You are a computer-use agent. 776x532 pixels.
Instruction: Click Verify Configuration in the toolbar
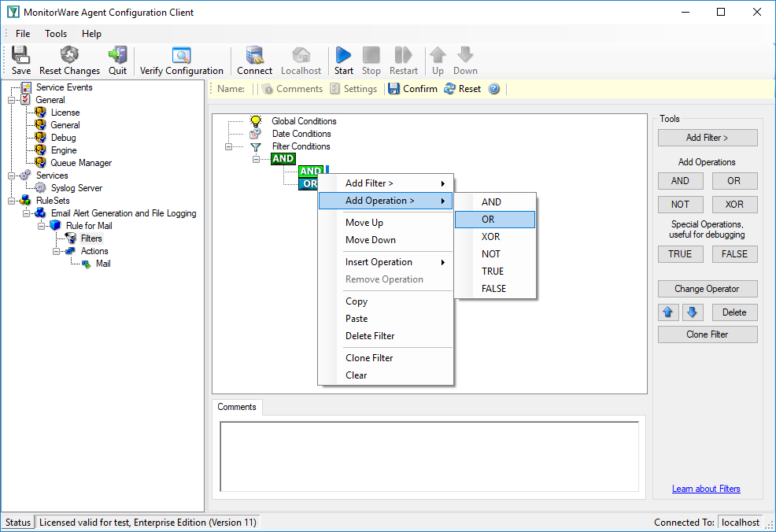tap(181, 61)
